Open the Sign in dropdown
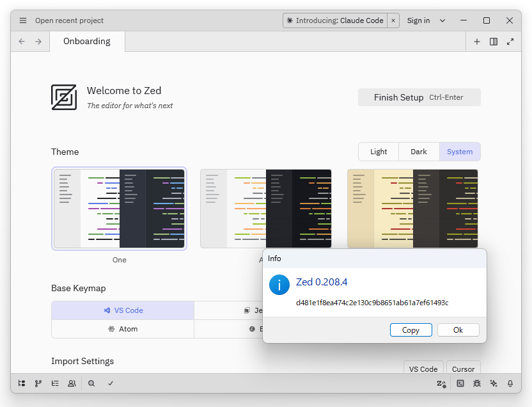 click(x=426, y=20)
